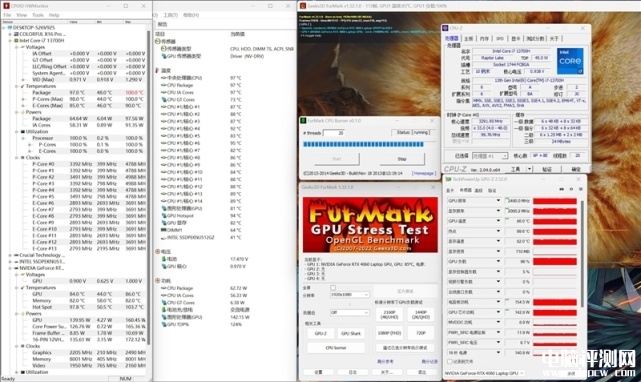Open FurMark anti-aliasing dropdown showing Off
This screenshot has width=641, height=382.
350,312
